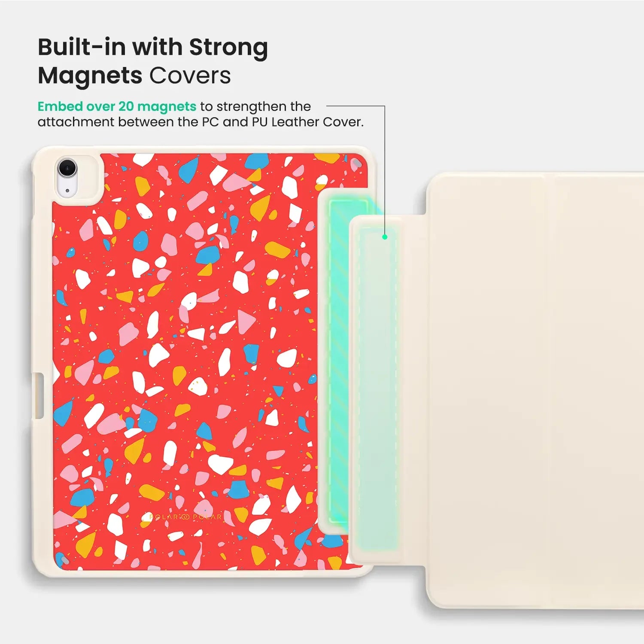The height and width of the screenshot is (644, 644).
Task: Click the word "Covers" in the headline
Action: [x=190, y=76]
